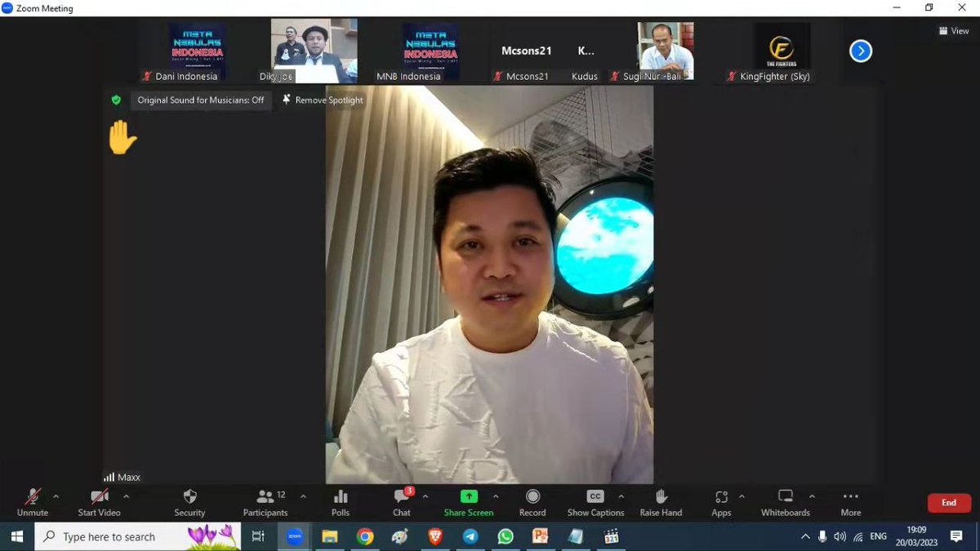The image size is (980, 551).
Task: Click the green Share Screen button
Action: tap(469, 502)
